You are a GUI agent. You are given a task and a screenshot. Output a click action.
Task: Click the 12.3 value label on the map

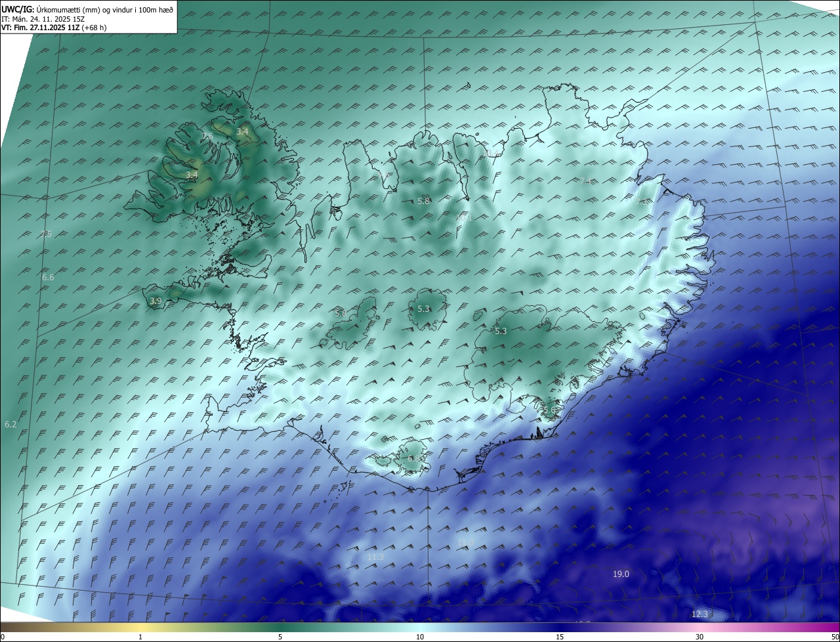click(700, 614)
